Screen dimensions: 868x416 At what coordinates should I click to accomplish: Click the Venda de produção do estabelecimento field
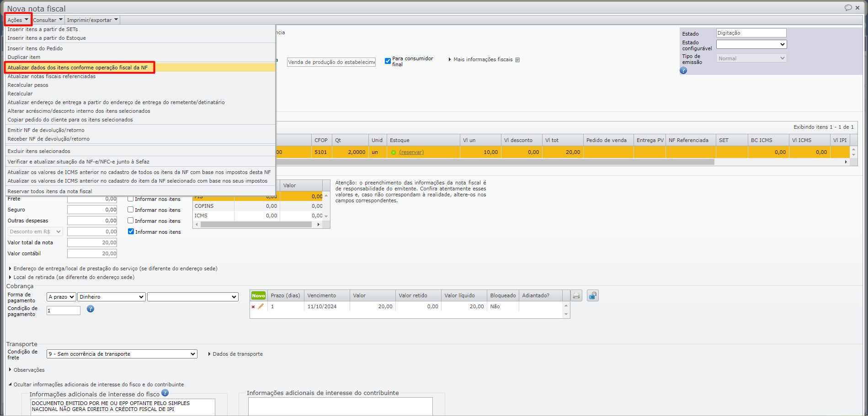(331, 62)
